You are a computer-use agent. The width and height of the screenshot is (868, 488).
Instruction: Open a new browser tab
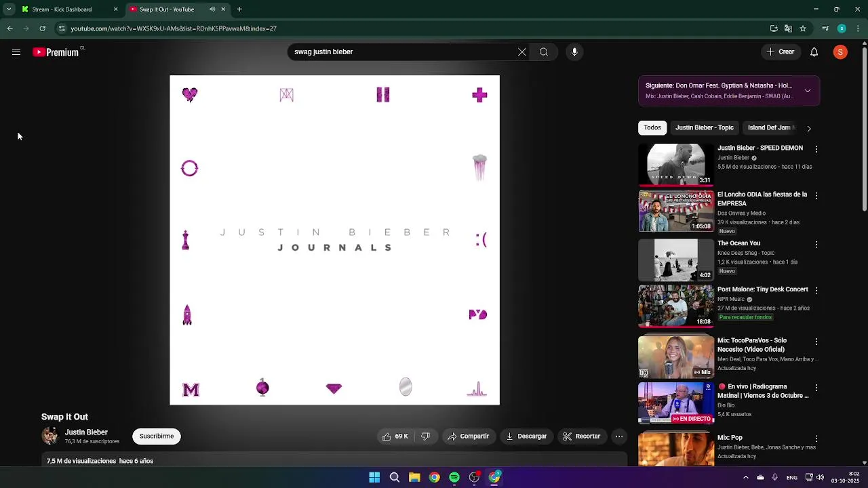[239, 9]
